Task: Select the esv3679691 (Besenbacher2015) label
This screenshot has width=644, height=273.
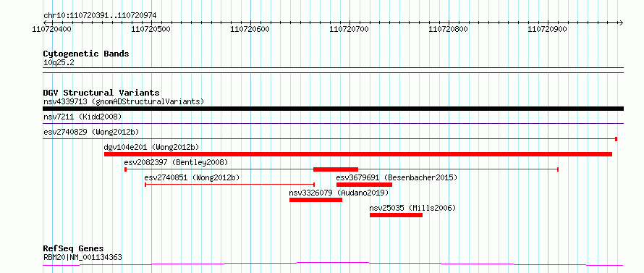Action: (397, 177)
